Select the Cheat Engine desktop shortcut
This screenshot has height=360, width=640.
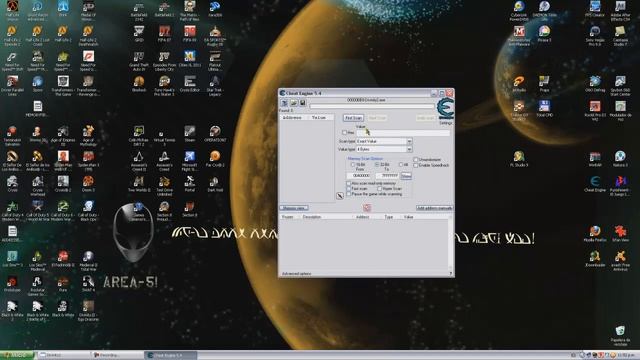[595, 184]
